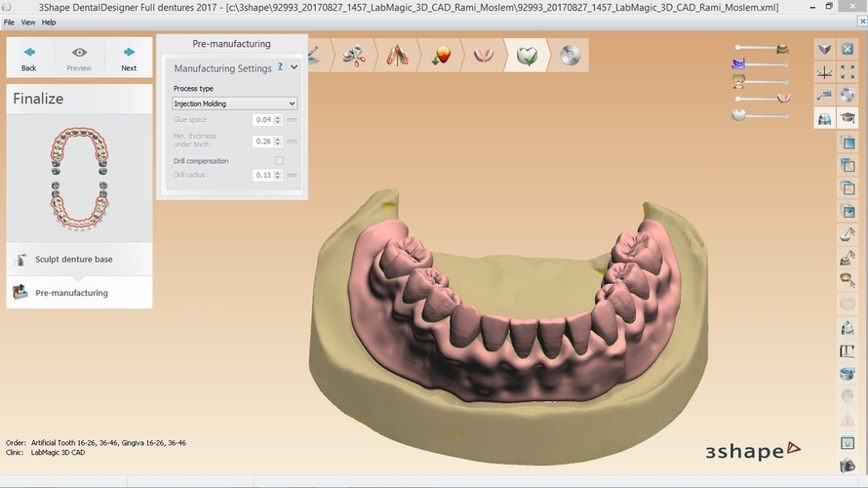
Task: Select the front view cube icon
Action: pos(848,142)
